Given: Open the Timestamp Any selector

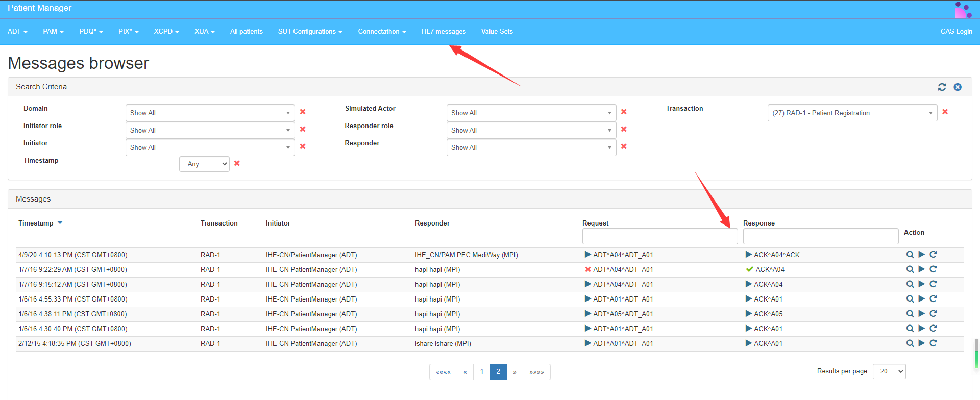Looking at the screenshot, I should tap(204, 164).
